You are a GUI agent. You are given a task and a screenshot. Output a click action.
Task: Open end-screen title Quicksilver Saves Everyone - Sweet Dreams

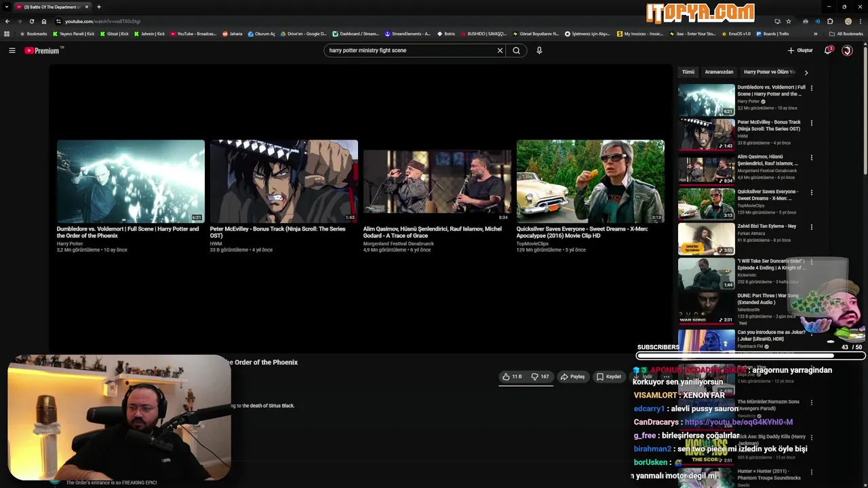click(x=582, y=232)
